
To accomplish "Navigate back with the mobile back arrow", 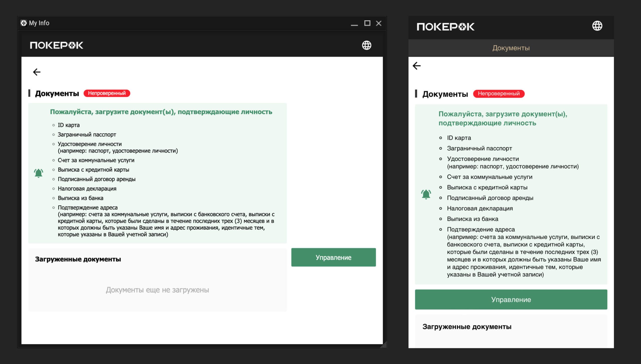I will 417,66.
